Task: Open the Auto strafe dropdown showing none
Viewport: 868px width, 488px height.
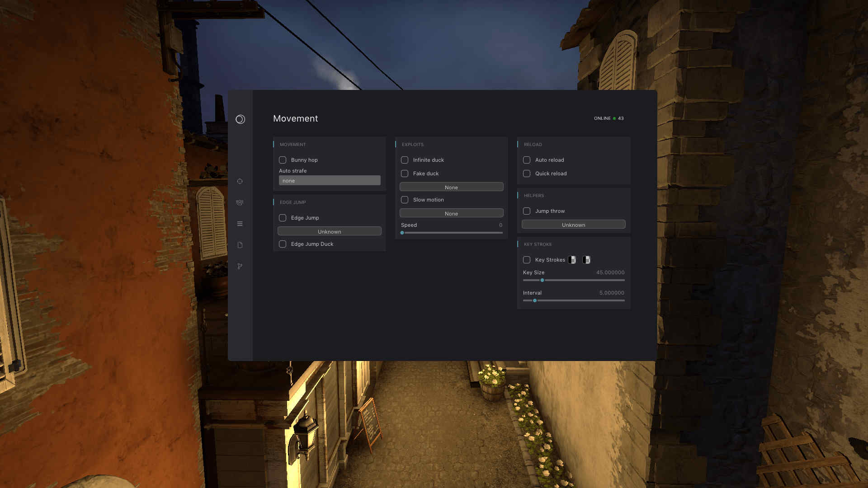Action: (x=330, y=181)
